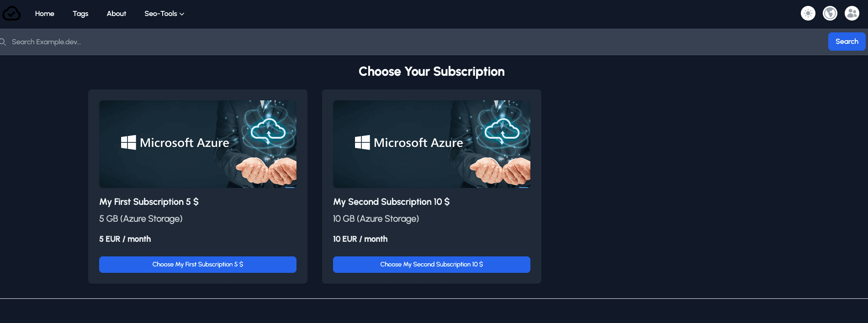Choose My Second Subscription 10 $
Image resolution: width=868 pixels, height=323 pixels.
click(x=431, y=264)
